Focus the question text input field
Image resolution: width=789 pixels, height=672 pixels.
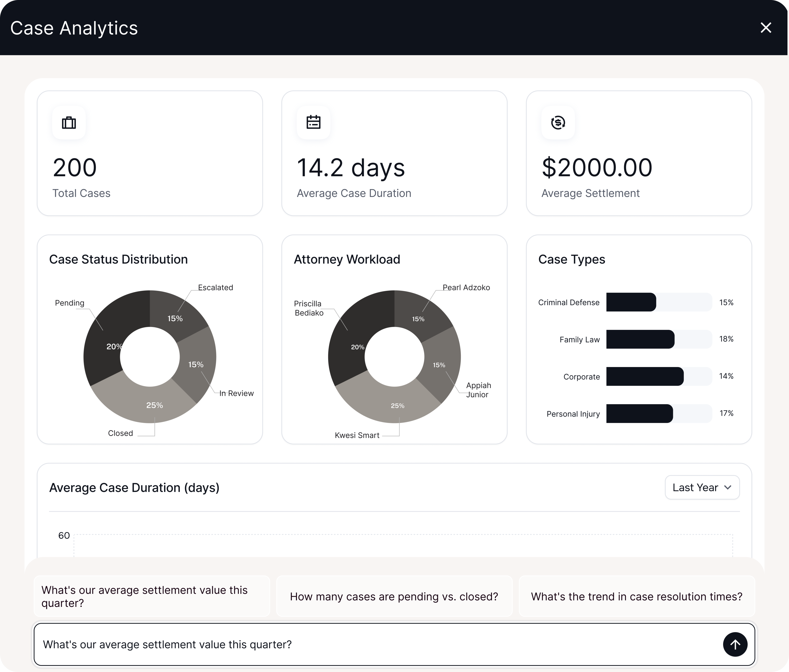click(377, 645)
